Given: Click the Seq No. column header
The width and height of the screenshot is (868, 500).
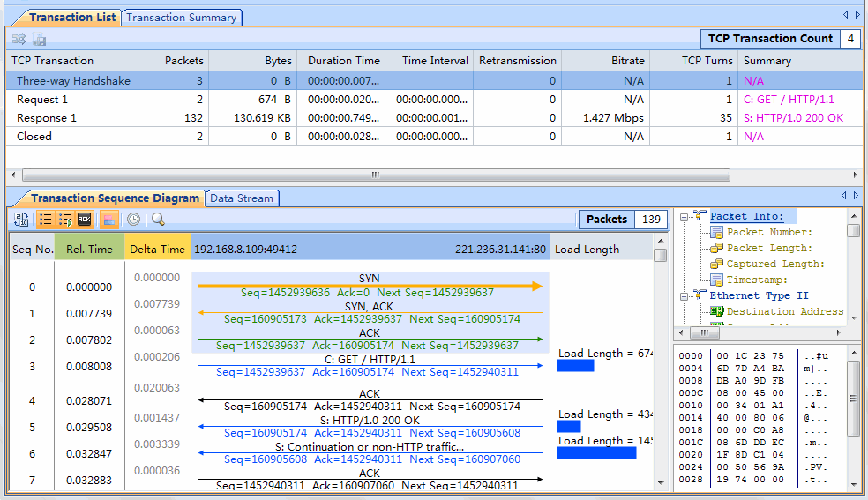Looking at the screenshot, I should click(x=33, y=250).
